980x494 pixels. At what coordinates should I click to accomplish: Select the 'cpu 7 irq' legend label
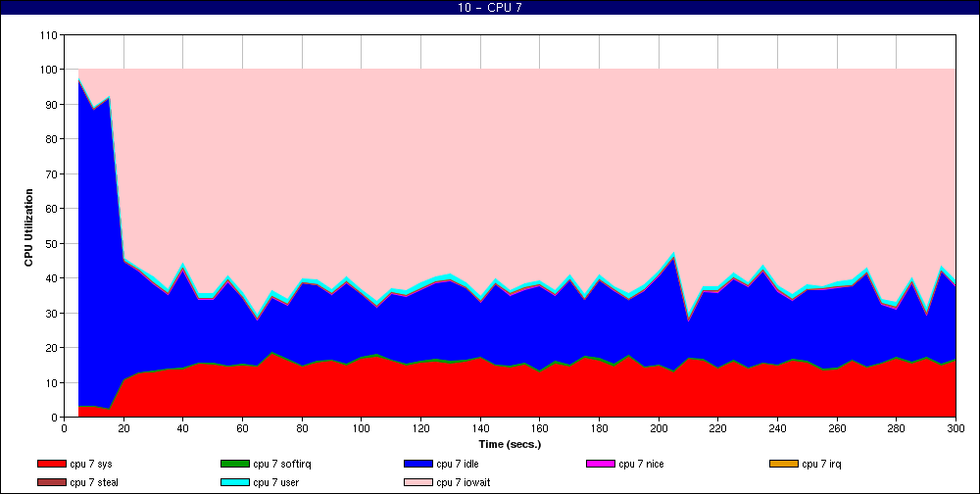[x=822, y=464]
